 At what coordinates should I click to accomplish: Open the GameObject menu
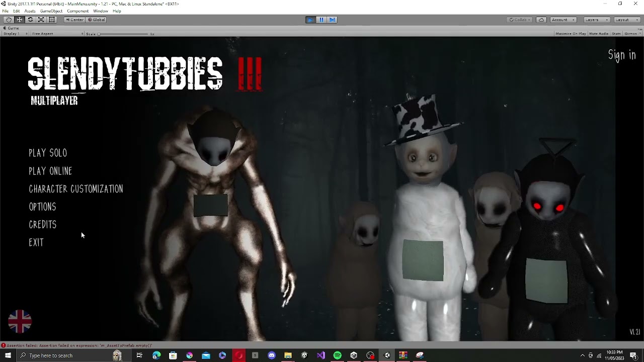pos(51,11)
